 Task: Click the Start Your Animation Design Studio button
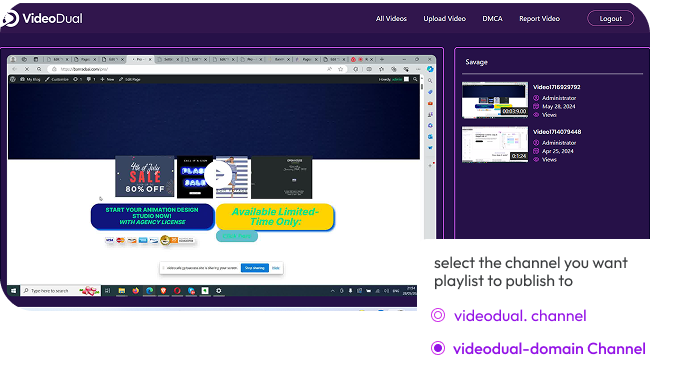click(x=152, y=216)
